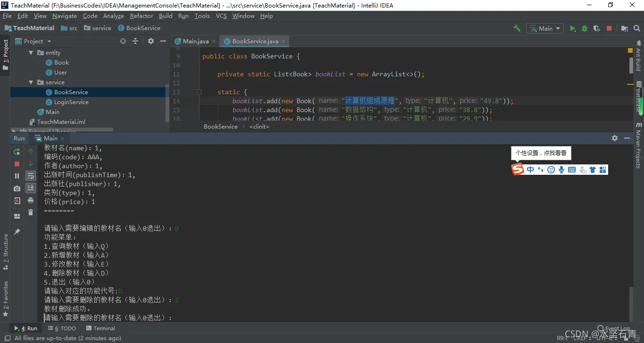
Task: Click the Project tree scrollbar
Action: tap(167, 104)
